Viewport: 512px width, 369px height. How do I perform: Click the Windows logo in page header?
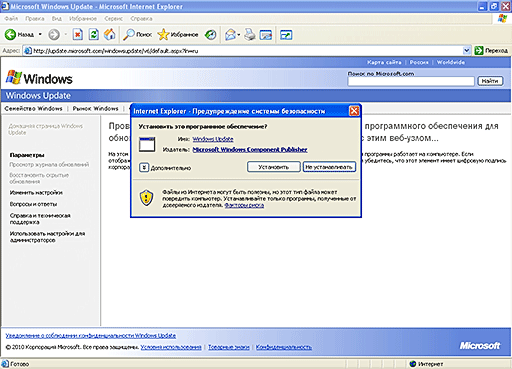point(39,79)
